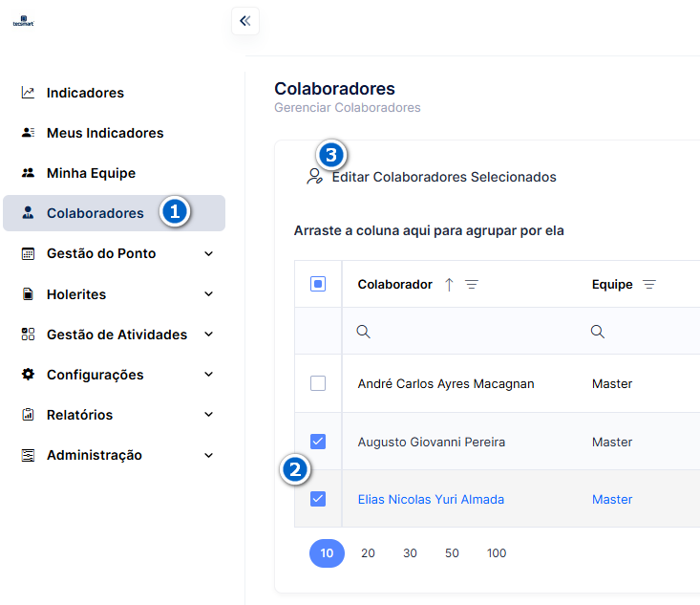The image size is (700, 605).
Task: Expand the Relatórios submenu chevron
Action: point(208,415)
